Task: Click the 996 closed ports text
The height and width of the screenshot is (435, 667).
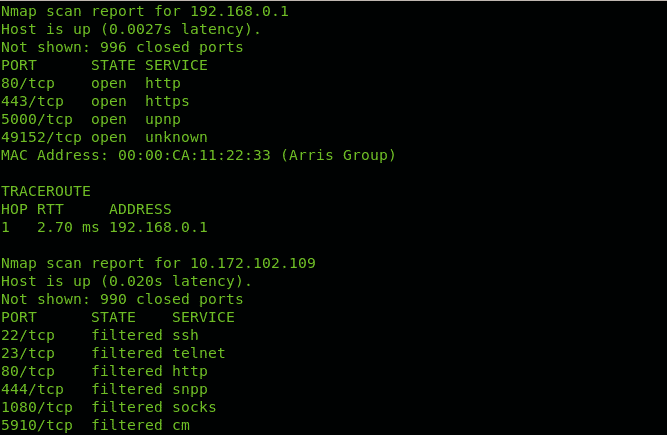Action: (x=172, y=47)
